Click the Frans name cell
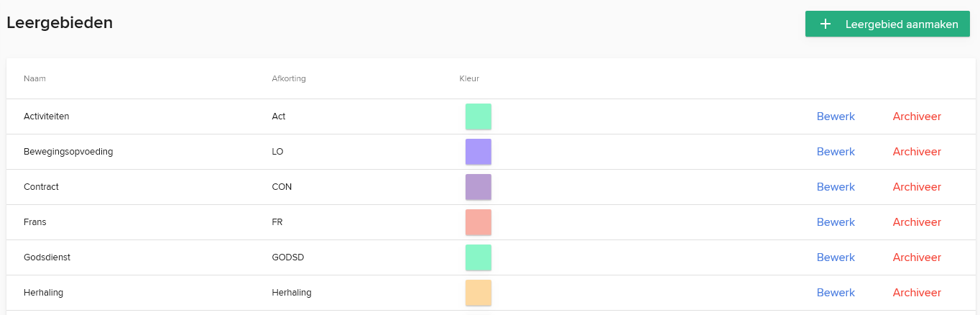This screenshot has width=980, height=315. [34, 222]
